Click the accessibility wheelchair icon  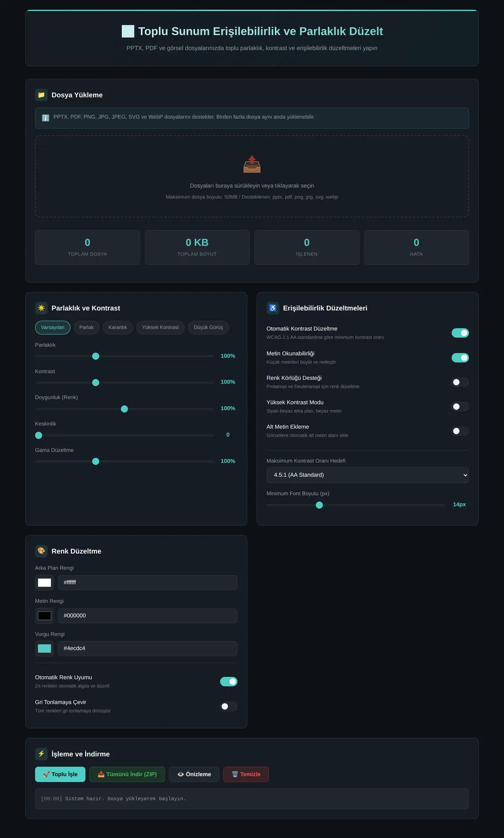tap(273, 308)
